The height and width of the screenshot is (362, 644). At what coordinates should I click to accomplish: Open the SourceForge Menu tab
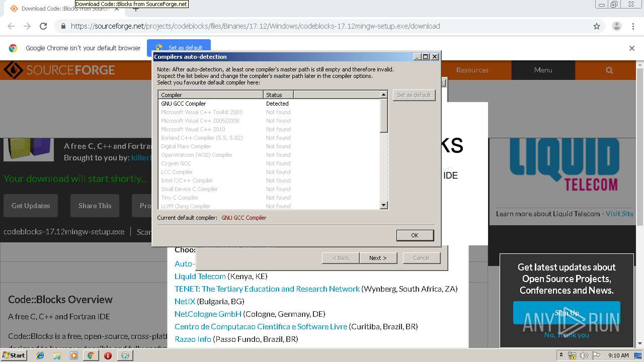pos(543,70)
